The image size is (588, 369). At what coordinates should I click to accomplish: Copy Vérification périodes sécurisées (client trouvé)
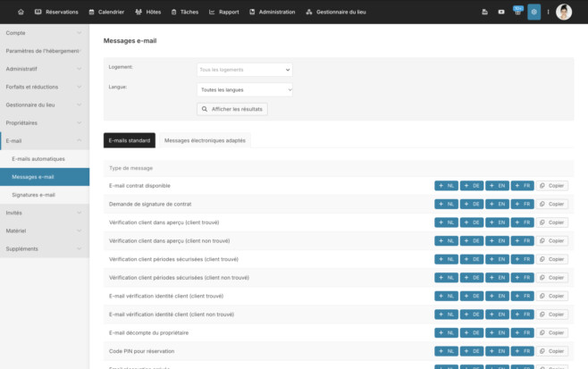(552, 259)
